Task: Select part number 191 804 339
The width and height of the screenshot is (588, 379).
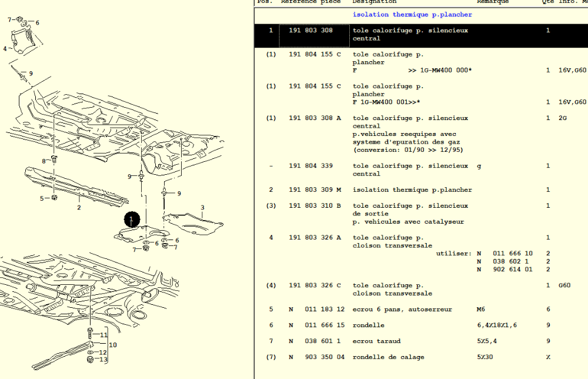Action: coord(310,166)
